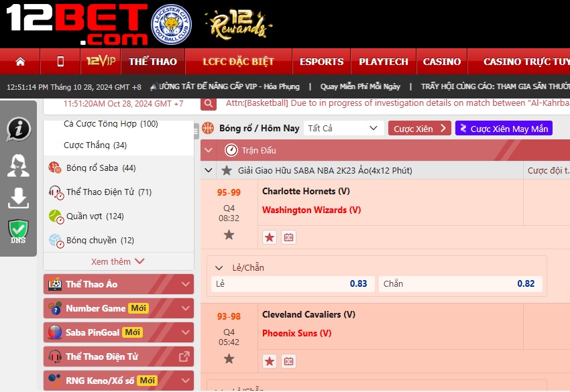Screen dimensions: 570x392
Task: Open scoreboard icon for Cavaliers vs Suns
Action: click(288, 361)
